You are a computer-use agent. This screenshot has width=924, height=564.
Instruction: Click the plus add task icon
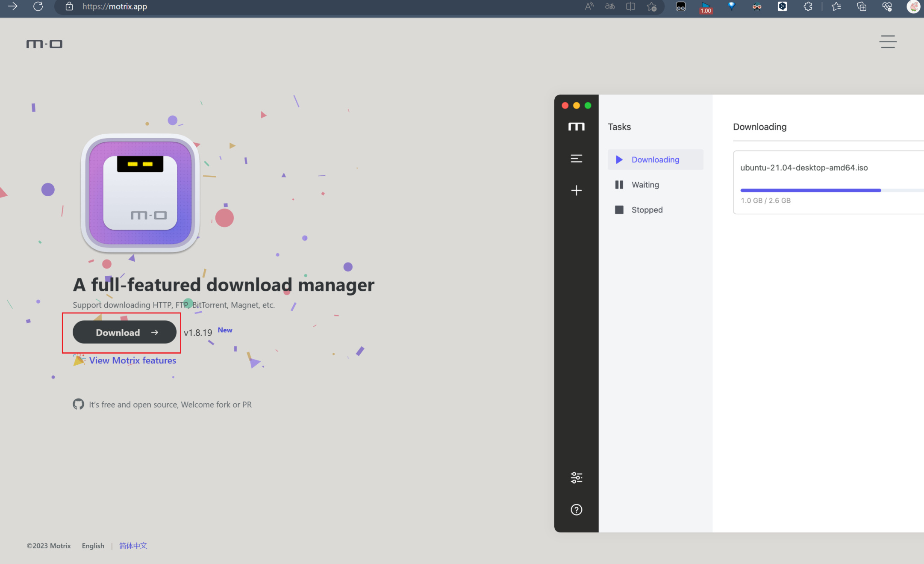pos(576,190)
